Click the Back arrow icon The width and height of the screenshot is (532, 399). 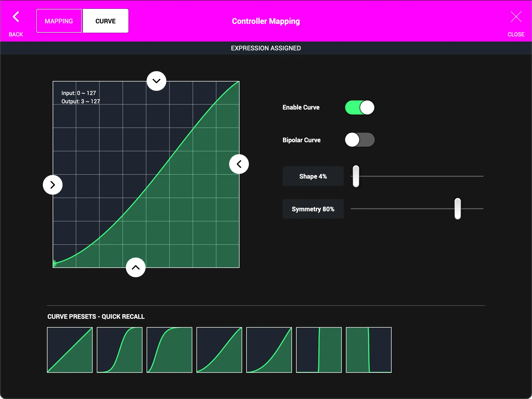[16, 17]
